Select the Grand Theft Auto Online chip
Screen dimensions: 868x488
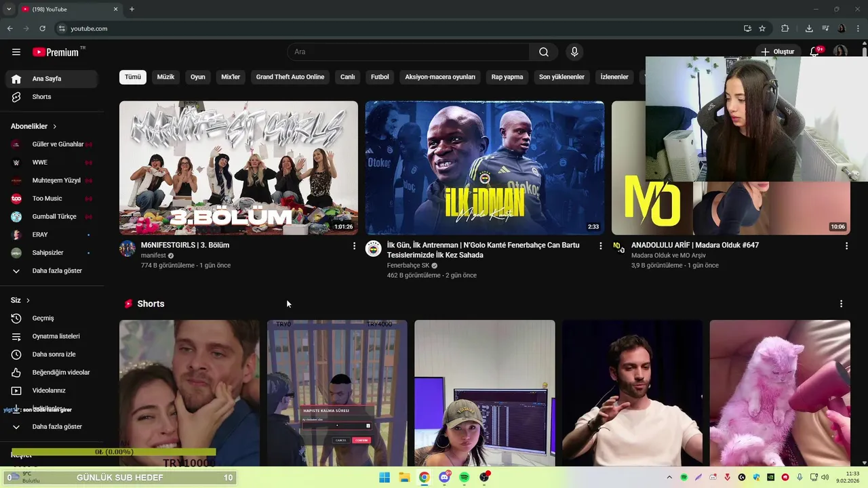tap(290, 77)
